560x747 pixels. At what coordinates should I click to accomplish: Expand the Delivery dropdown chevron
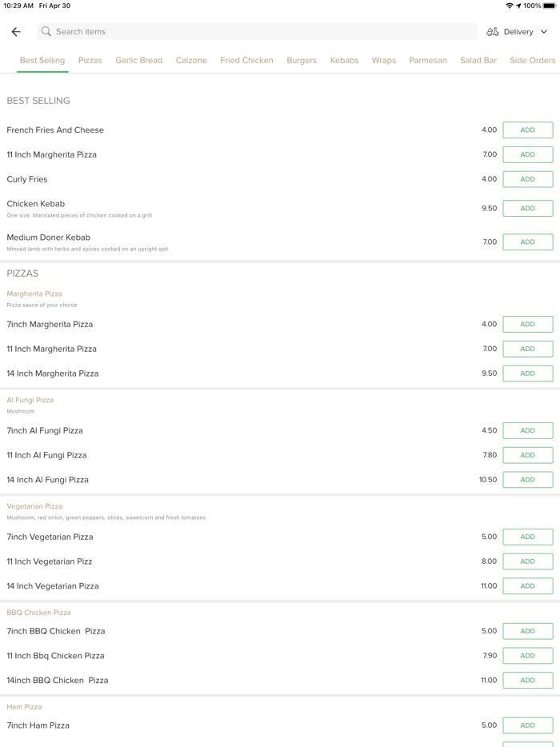tap(544, 32)
